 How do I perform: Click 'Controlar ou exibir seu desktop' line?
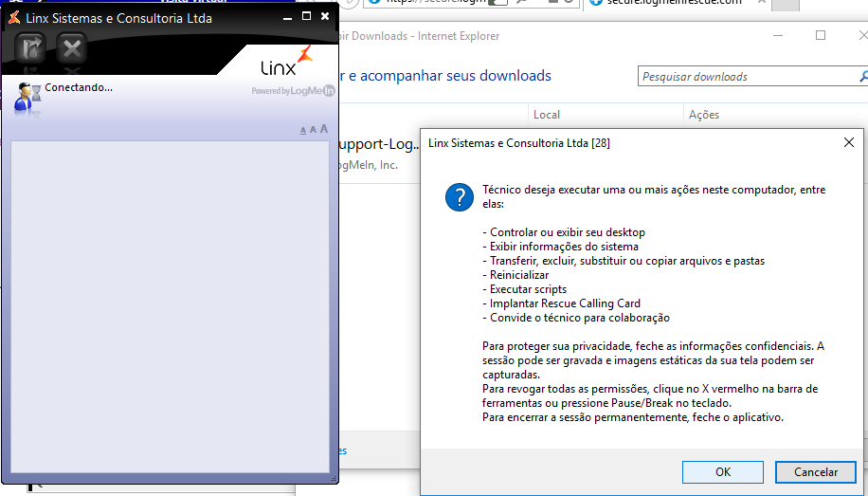pos(564,232)
